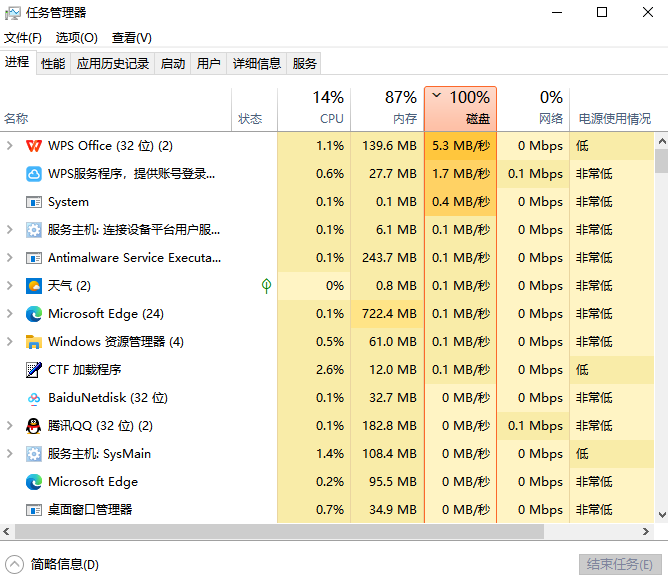Click the 简略信息 collapse arrow icon
Image resolution: width=668 pixels, height=583 pixels.
14,565
